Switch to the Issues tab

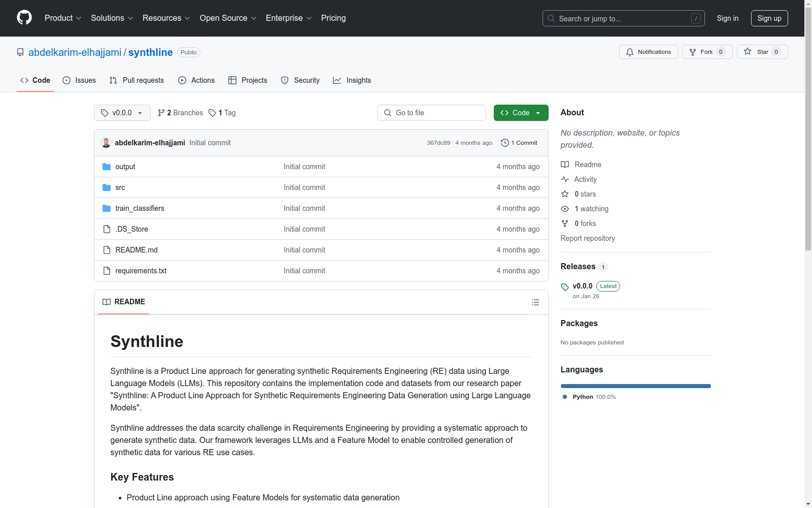point(79,80)
